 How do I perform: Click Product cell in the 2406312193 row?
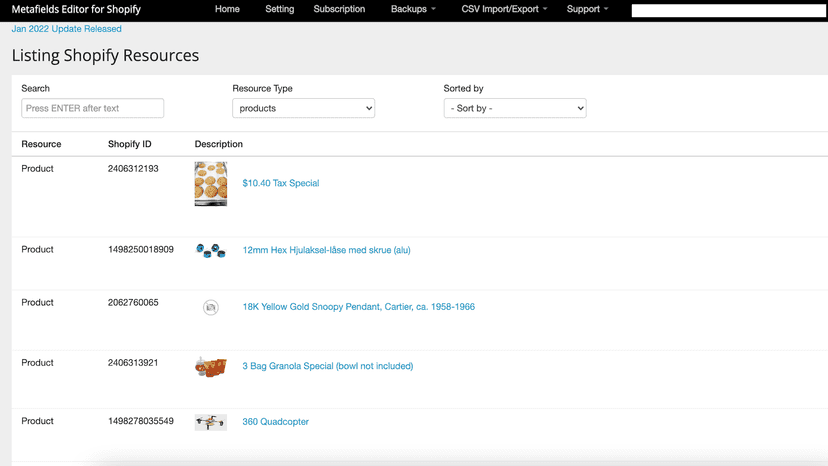point(37,169)
